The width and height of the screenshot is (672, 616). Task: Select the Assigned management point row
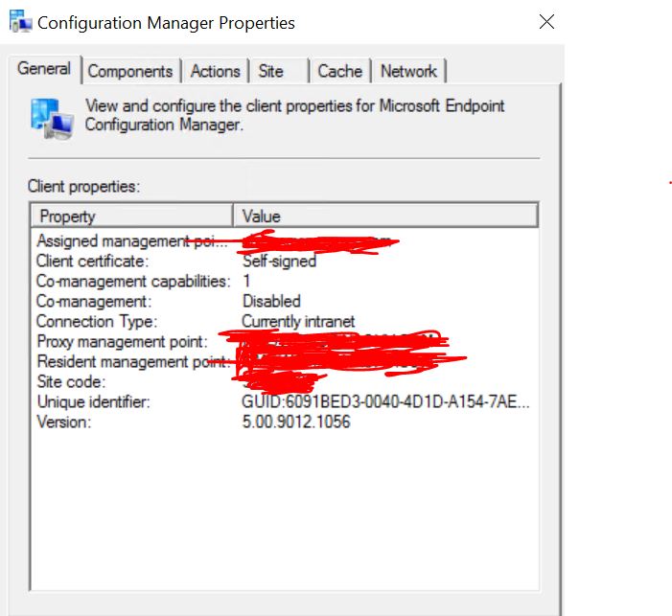click(x=285, y=241)
